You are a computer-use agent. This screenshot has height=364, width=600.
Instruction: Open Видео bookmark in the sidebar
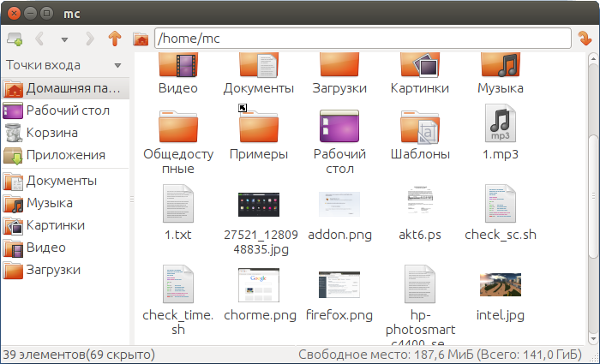pos(65,247)
